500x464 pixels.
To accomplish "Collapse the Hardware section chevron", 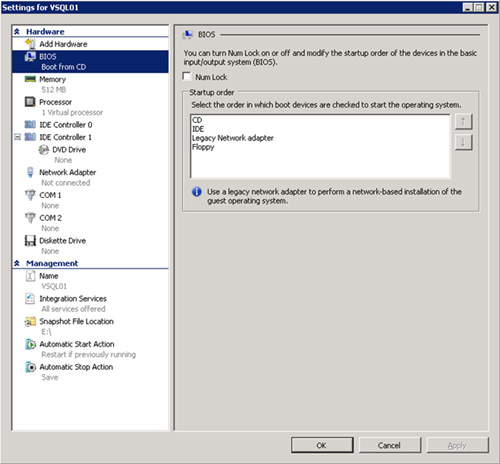I will [17, 32].
